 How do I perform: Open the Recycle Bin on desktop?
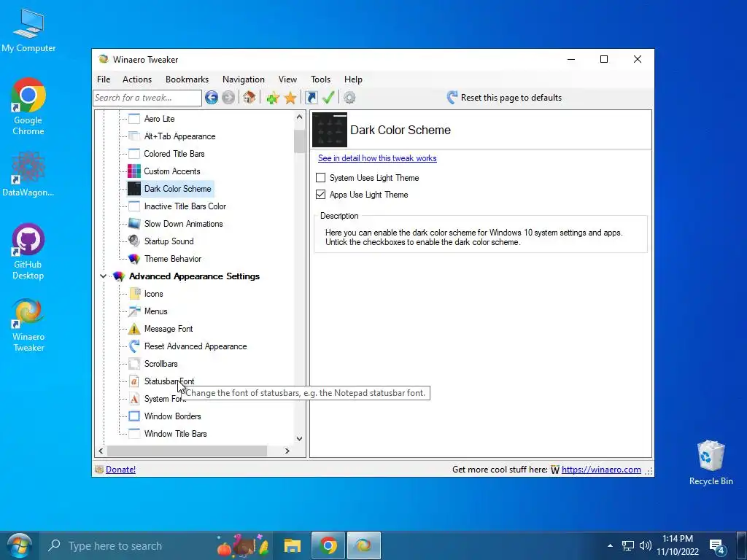coord(711,463)
